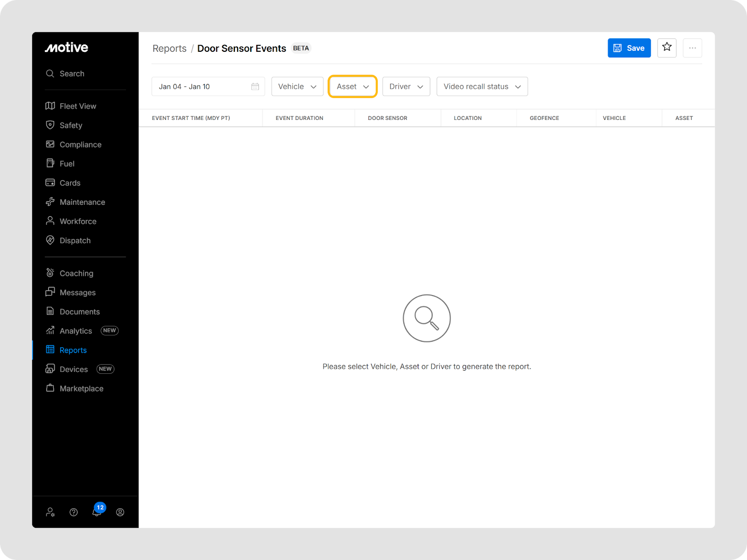Open the help question mark icon
Viewport: 747px width, 560px height.
pyautogui.click(x=74, y=512)
